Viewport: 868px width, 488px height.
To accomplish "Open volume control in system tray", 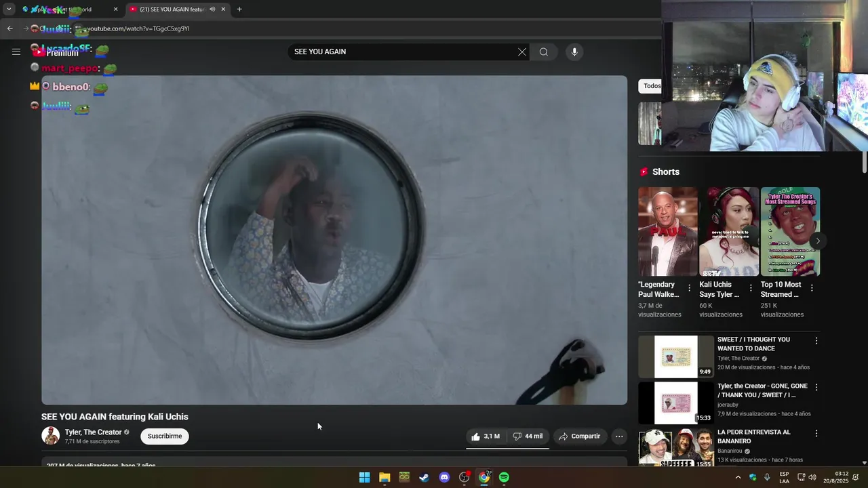I will (x=812, y=477).
